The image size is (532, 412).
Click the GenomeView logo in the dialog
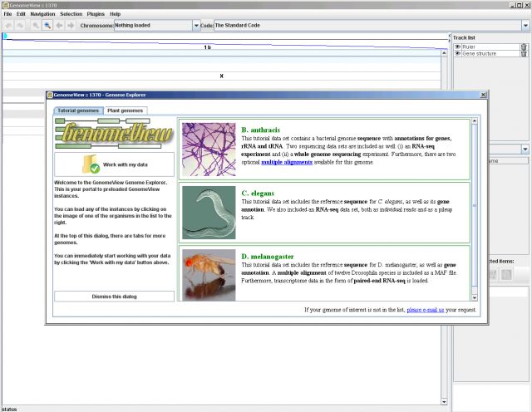pyautogui.click(x=115, y=133)
